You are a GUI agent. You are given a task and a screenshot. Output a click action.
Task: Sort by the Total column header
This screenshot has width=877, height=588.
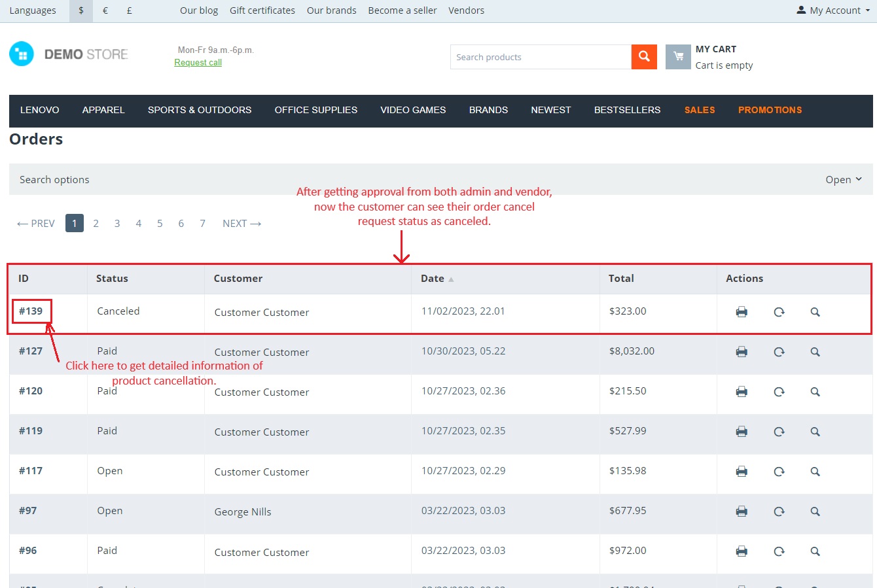(x=621, y=279)
